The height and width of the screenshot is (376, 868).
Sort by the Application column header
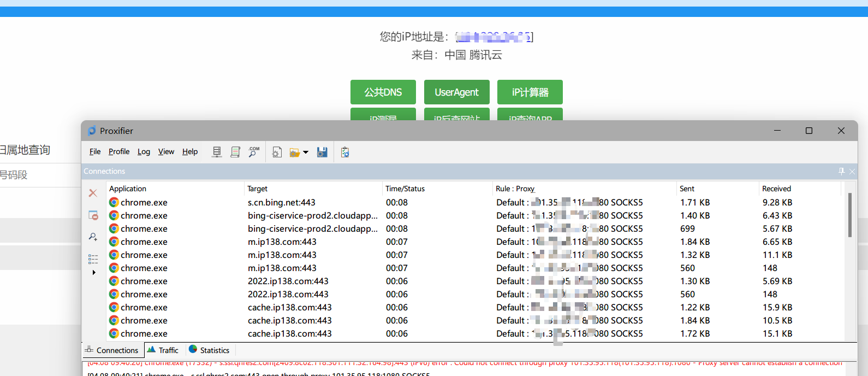(x=175, y=189)
